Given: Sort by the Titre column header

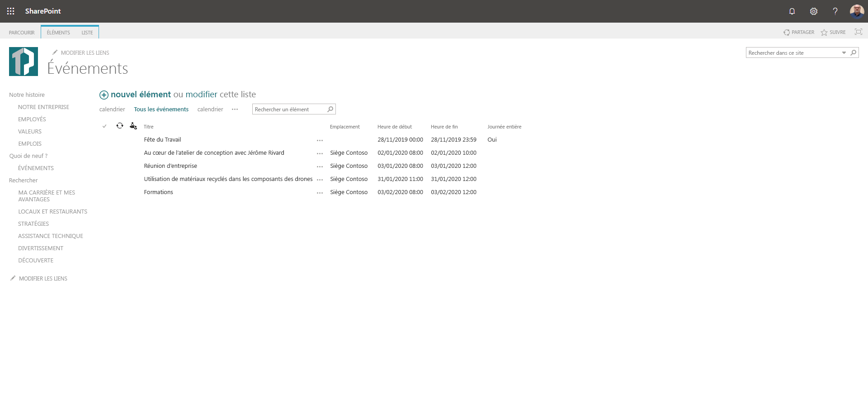Looking at the screenshot, I should (x=149, y=127).
